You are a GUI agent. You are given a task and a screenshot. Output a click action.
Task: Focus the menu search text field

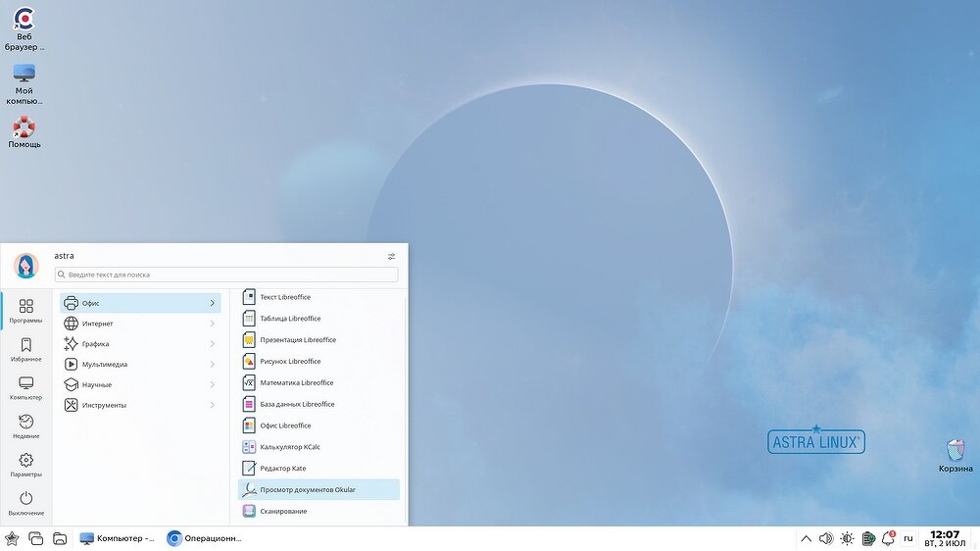point(226,275)
